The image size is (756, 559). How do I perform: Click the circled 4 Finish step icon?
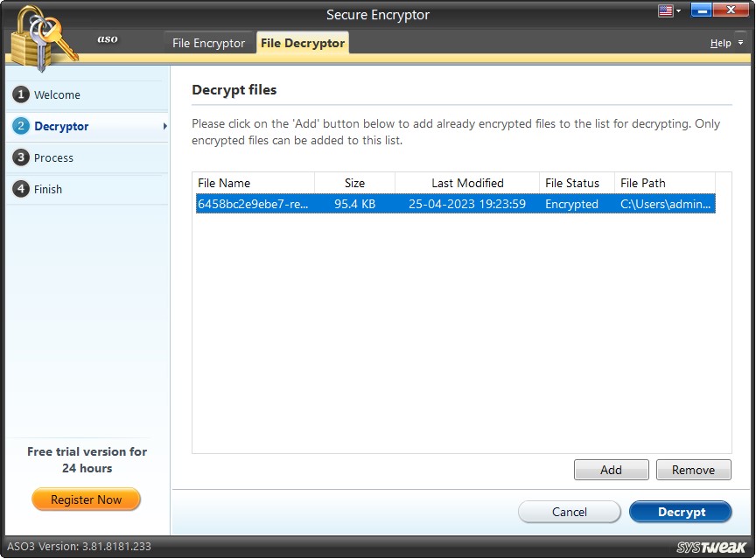pos(21,189)
